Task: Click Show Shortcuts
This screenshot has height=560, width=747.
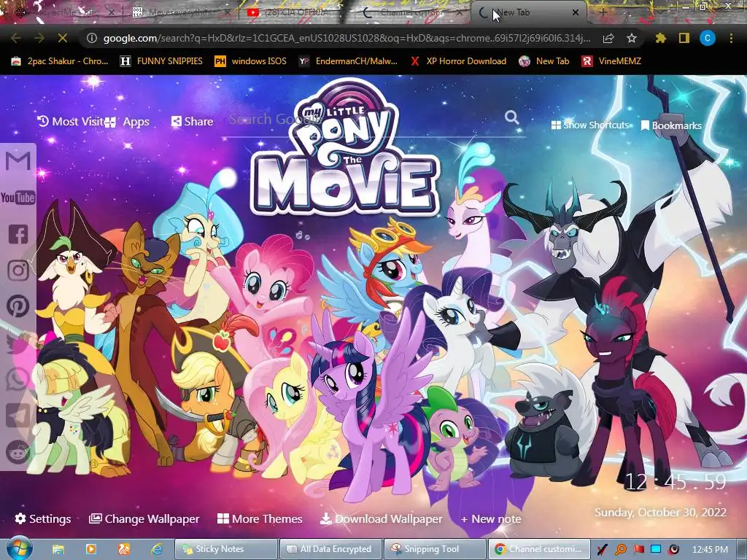Action: [589, 125]
